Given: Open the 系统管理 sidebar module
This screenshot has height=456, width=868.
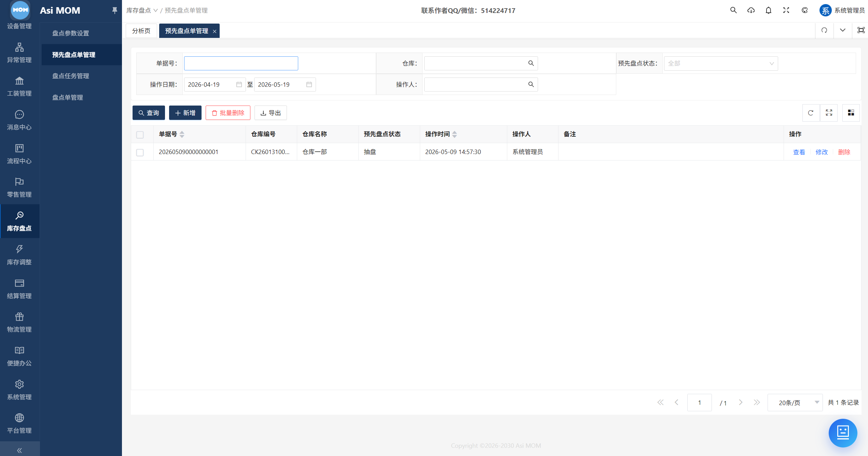Looking at the screenshot, I should pyautogui.click(x=19, y=390).
